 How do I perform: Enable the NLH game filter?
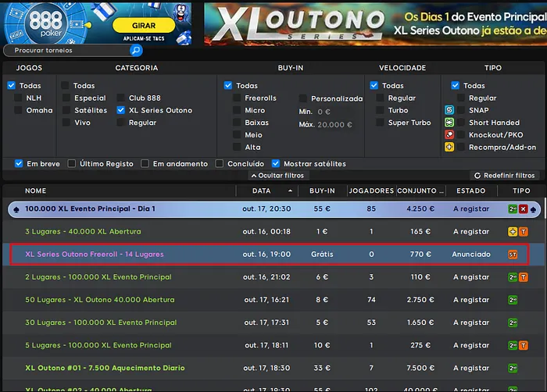18,98
